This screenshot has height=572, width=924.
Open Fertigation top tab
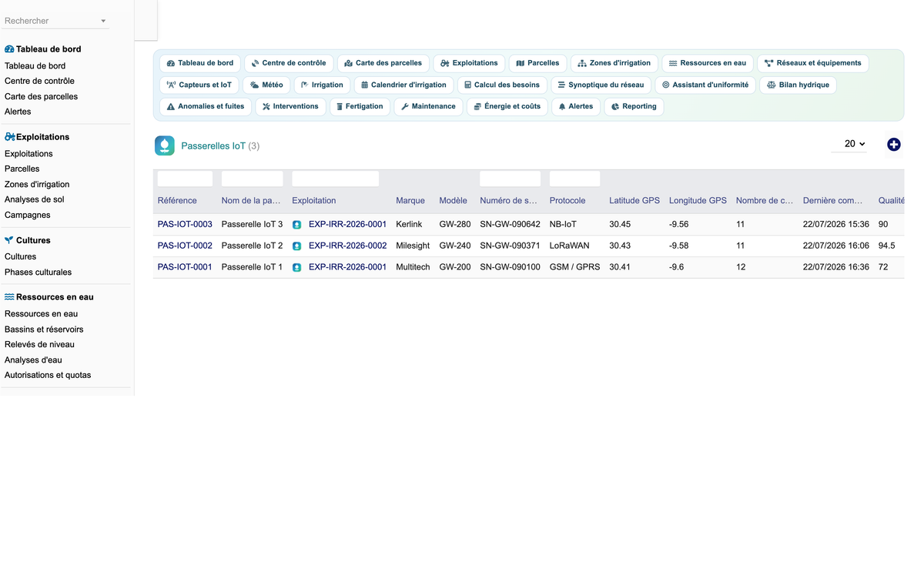point(360,106)
